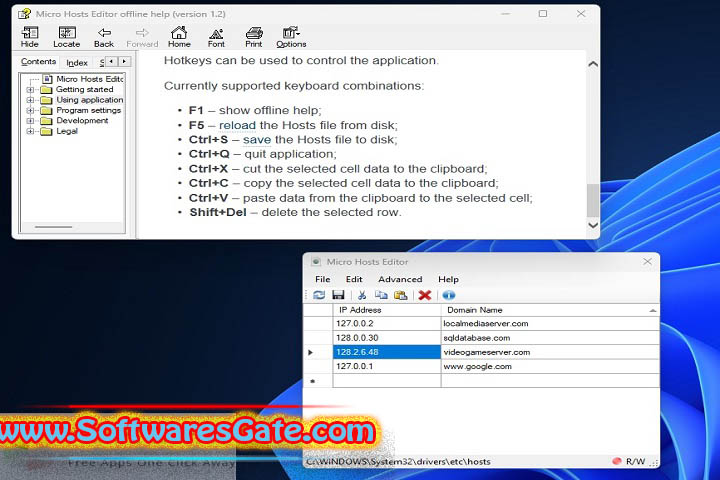This screenshot has height=480, width=720.
Task: Click the paste clipboard icon
Action: tap(401, 295)
